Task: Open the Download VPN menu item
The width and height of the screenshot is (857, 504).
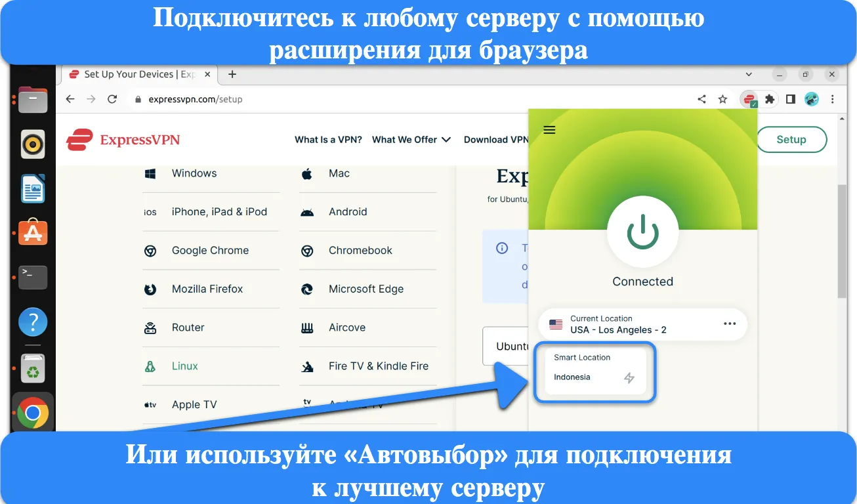Action: pyautogui.click(x=495, y=139)
